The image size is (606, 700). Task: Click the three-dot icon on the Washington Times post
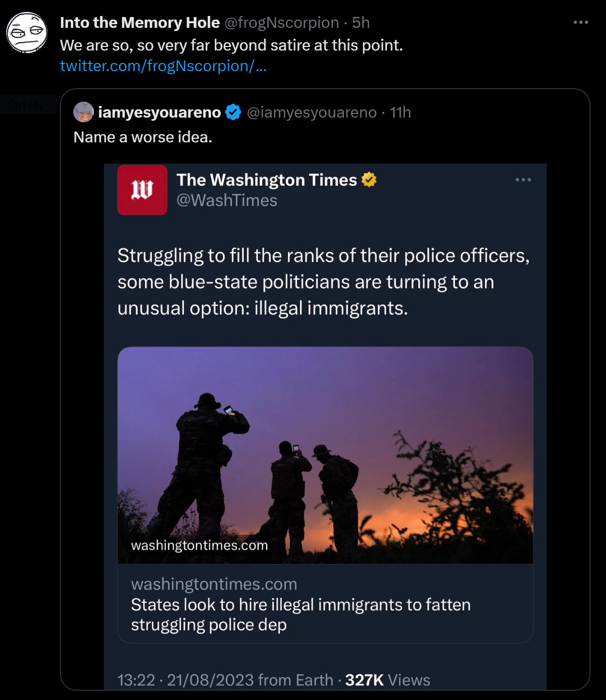(x=523, y=180)
